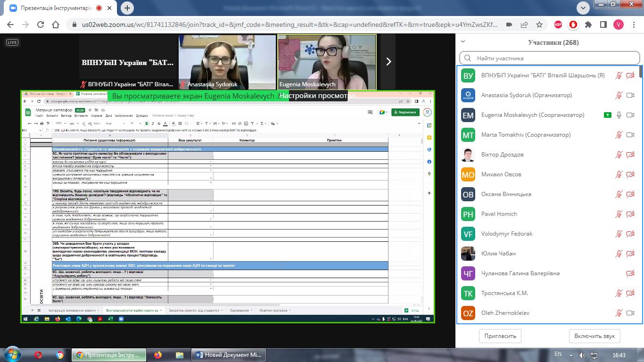Open camera permission icon in address bar
This screenshot has width=644, height=362.
[x=509, y=25]
